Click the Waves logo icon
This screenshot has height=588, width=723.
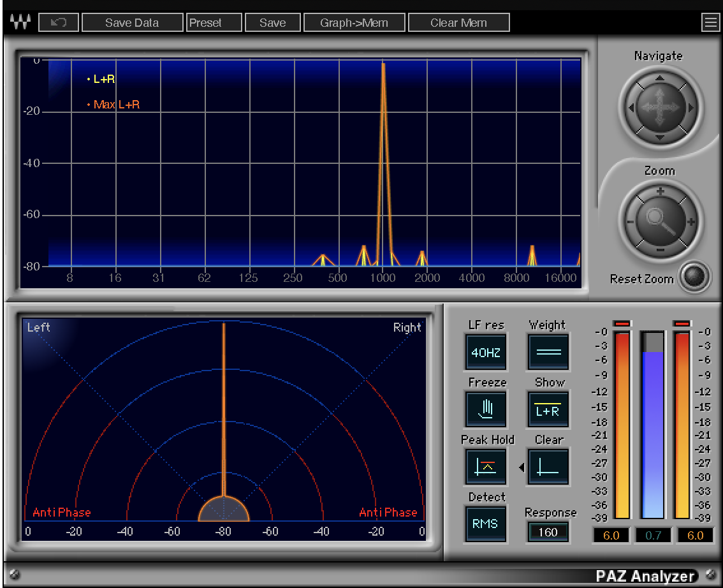(20, 22)
